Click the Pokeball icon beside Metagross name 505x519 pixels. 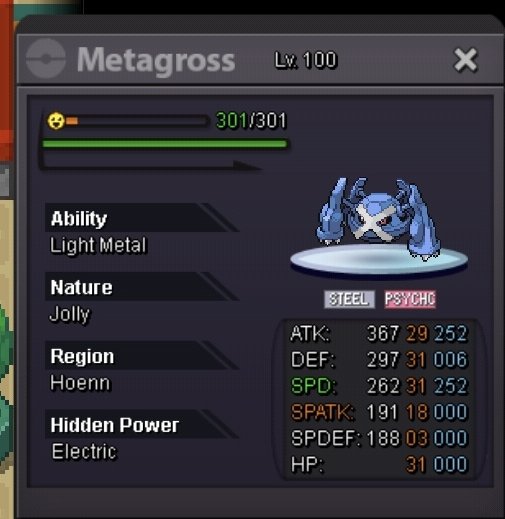(46, 59)
